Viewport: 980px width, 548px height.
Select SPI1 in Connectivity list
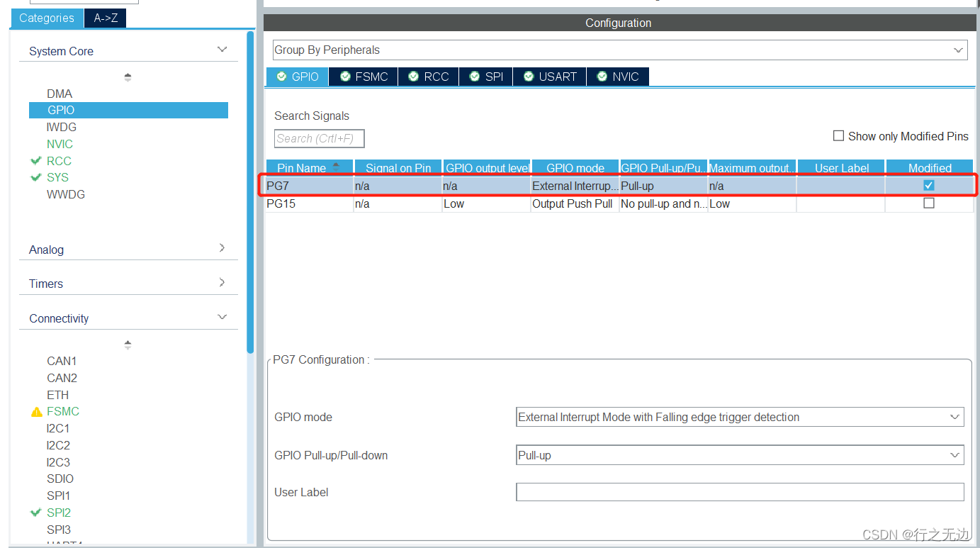[59, 496]
